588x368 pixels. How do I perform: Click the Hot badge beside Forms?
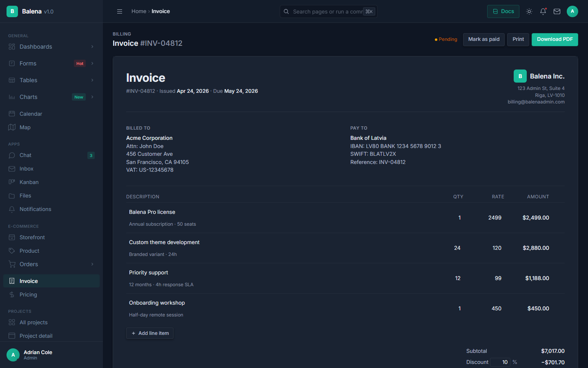80,63
